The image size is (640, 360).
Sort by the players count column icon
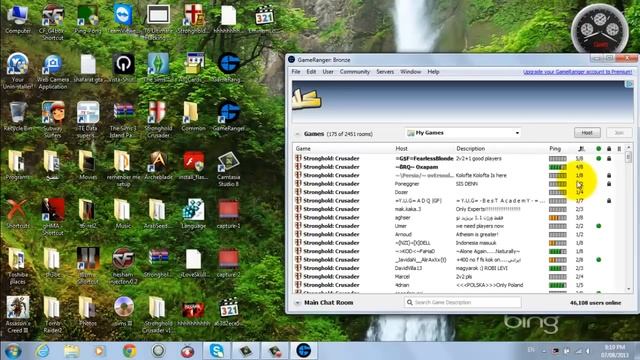pyautogui.click(x=581, y=149)
